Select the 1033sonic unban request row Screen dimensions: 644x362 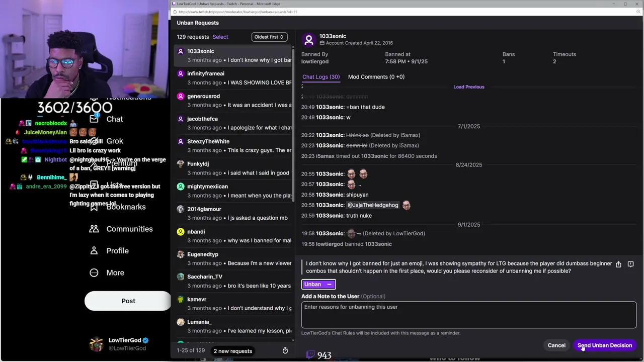233,55
